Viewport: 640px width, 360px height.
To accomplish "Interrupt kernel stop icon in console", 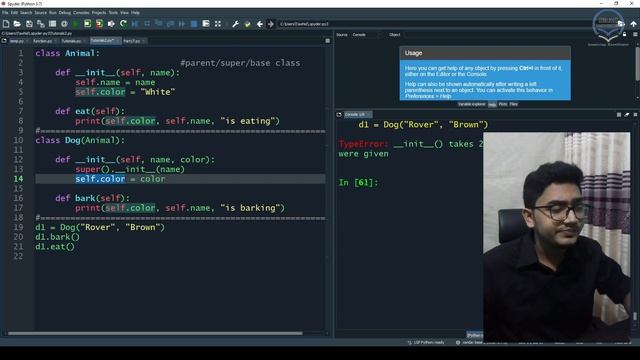I will pos(619,115).
